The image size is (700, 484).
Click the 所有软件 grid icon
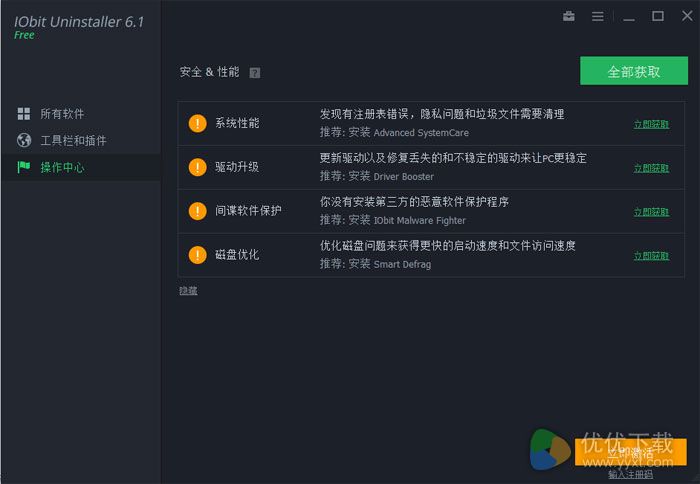coord(24,114)
